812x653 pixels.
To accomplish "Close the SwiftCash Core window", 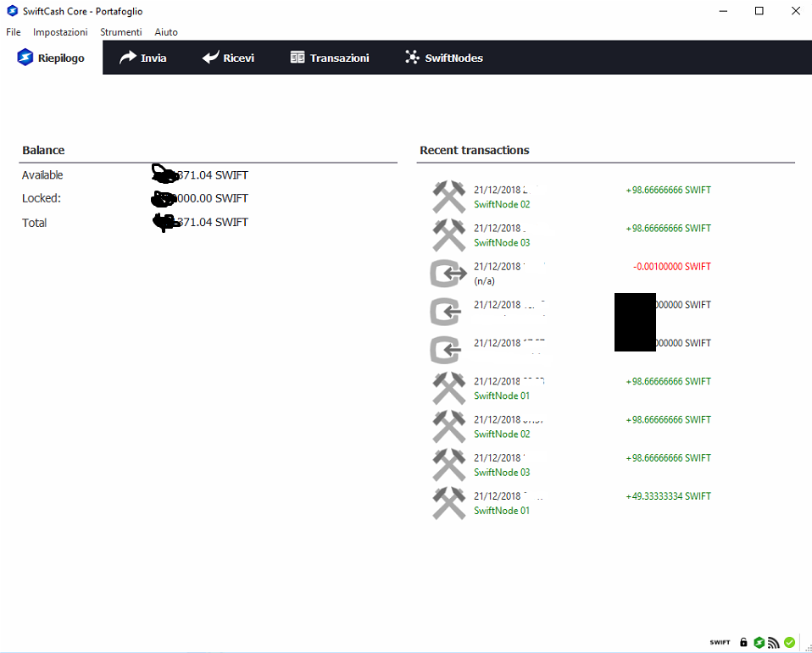I will [796, 11].
